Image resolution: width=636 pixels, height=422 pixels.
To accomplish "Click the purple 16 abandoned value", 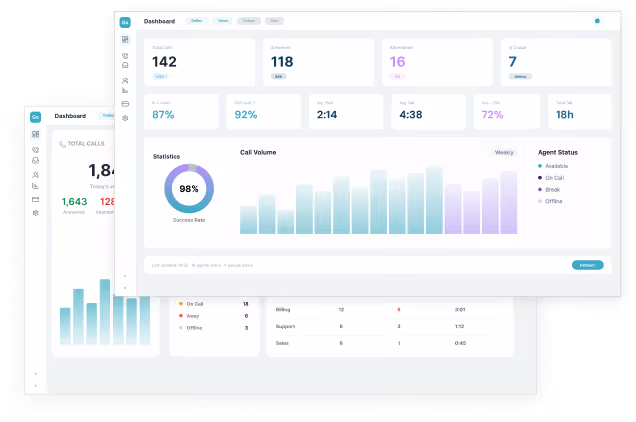I will coord(397,62).
